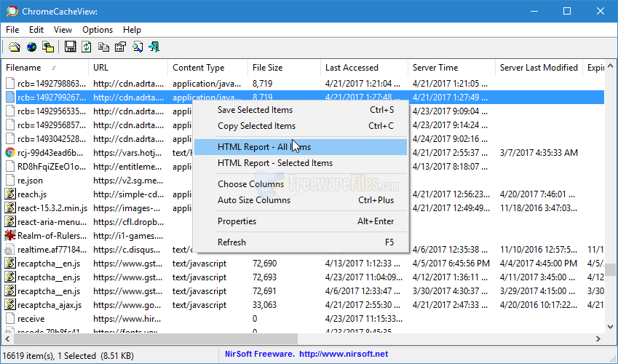618x364 pixels.
Task: Sort by Server Time column header
Action: [x=452, y=68]
